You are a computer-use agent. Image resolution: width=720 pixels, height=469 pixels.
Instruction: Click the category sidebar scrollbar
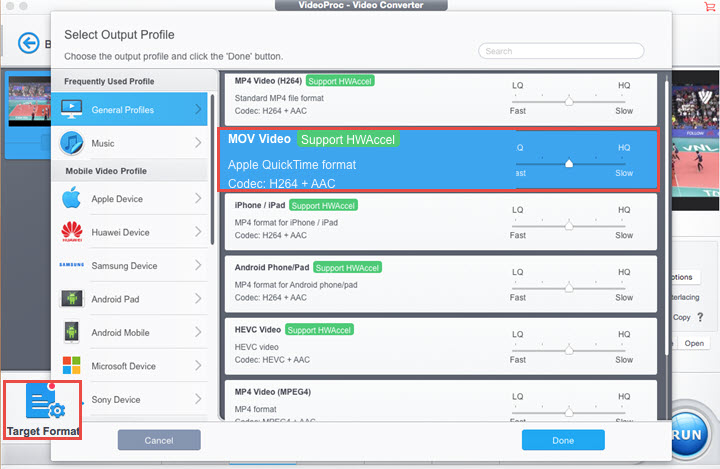point(212,169)
